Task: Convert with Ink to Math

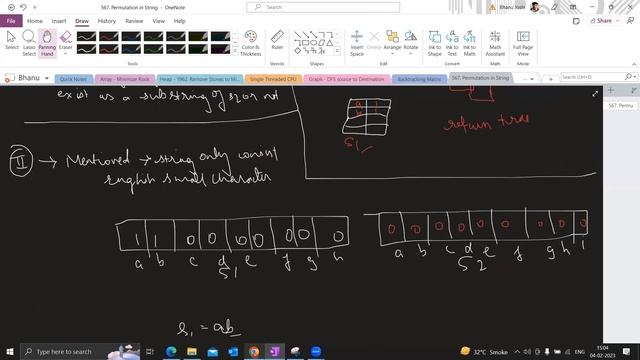Action: (x=469, y=43)
